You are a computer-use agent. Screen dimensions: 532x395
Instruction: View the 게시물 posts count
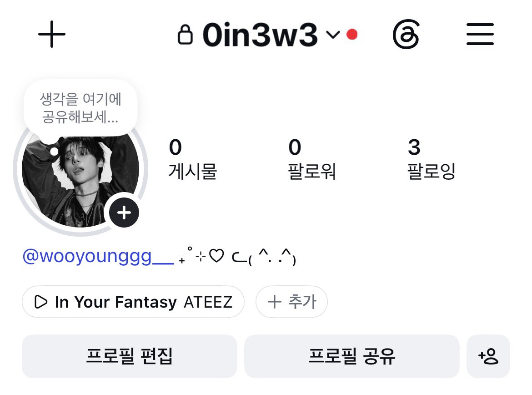(193, 159)
